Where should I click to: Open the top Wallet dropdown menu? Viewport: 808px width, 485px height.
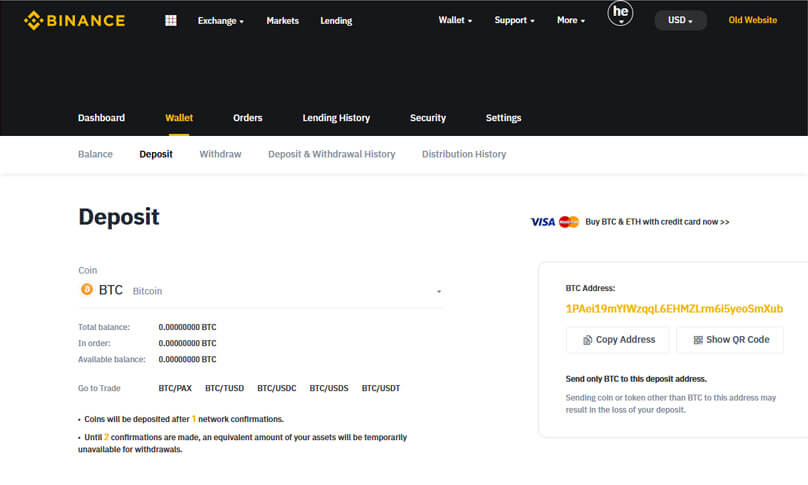(x=455, y=20)
